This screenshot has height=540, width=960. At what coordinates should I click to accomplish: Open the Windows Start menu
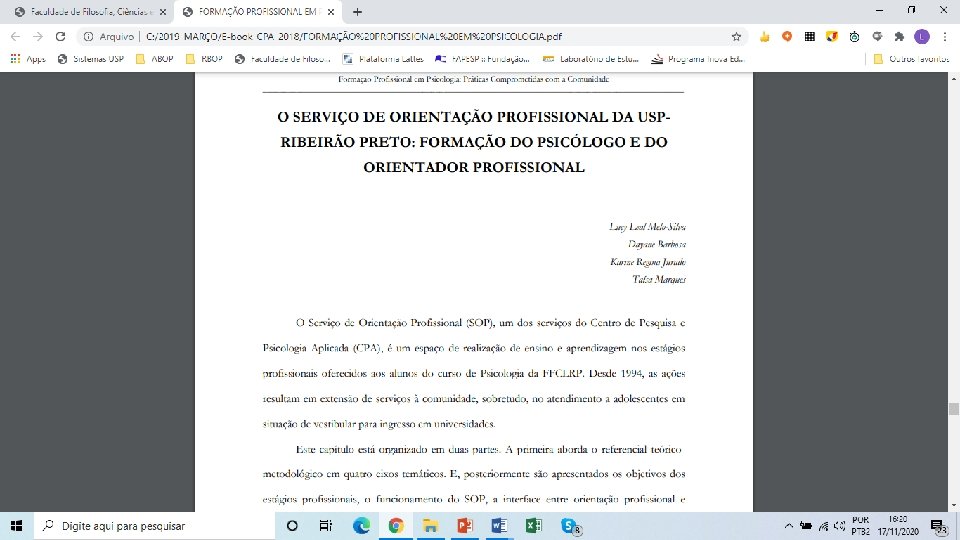coord(17,526)
